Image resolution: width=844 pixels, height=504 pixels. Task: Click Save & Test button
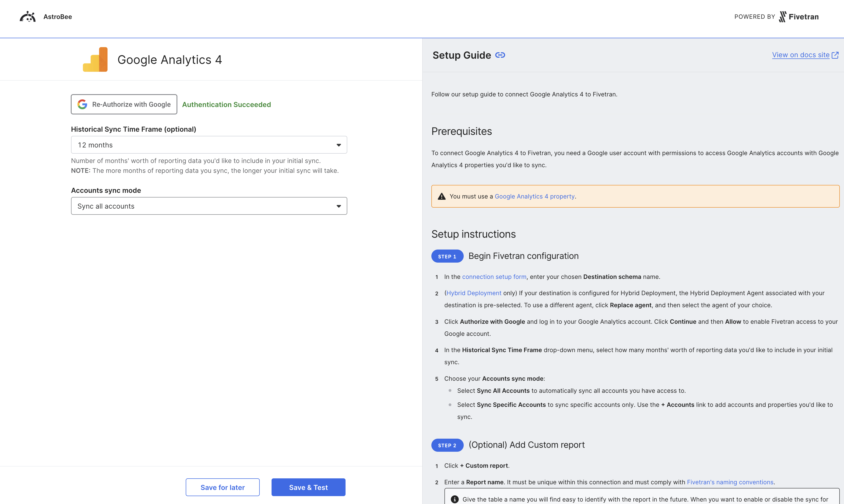[x=308, y=487]
